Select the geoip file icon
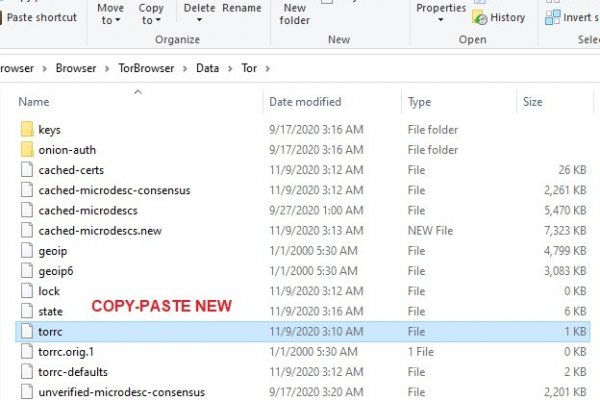 (26, 250)
